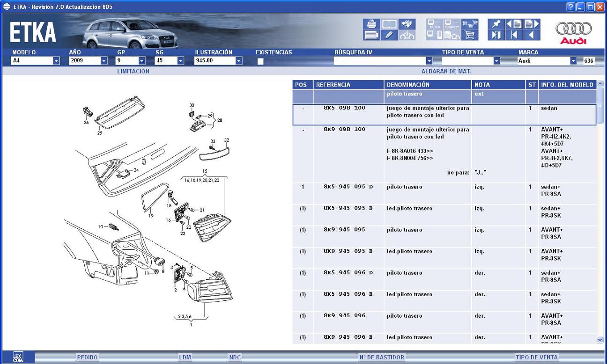Viewport: 607px width, 364px height.
Task: Click the NDC button in bottom bar
Action: coord(235,357)
